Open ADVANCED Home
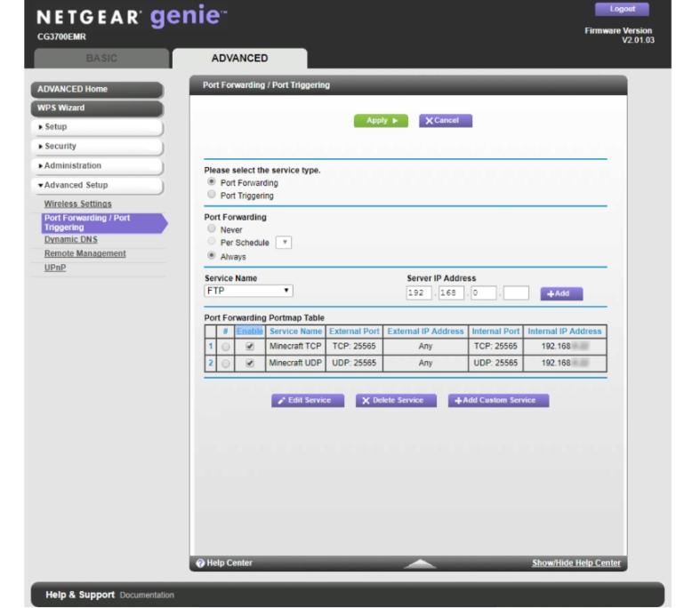Image resolution: width=700 pixels, height=608 pixels. pyautogui.click(x=97, y=89)
